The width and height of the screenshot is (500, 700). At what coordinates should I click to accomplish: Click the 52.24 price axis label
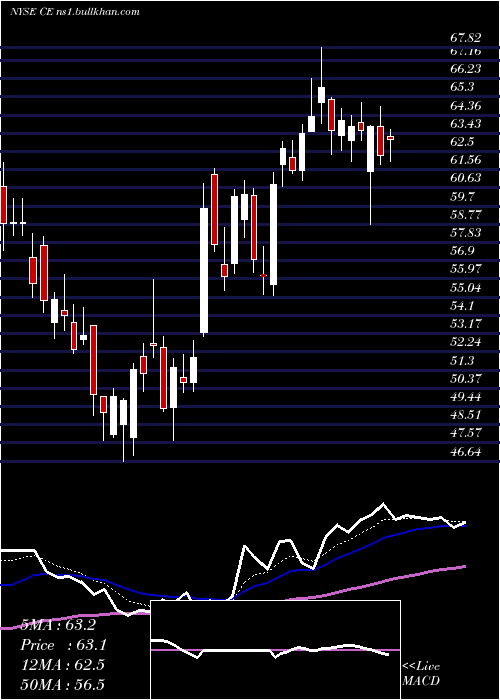click(x=466, y=342)
